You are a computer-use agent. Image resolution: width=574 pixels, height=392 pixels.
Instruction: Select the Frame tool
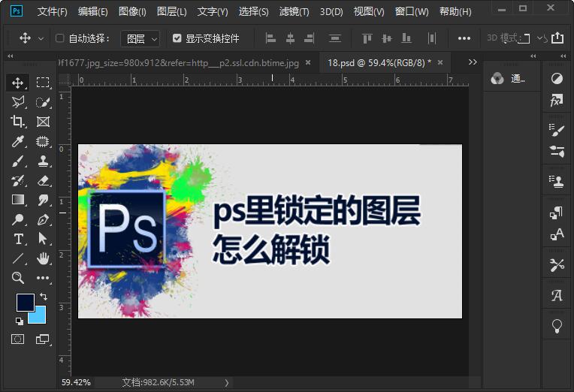43,122
